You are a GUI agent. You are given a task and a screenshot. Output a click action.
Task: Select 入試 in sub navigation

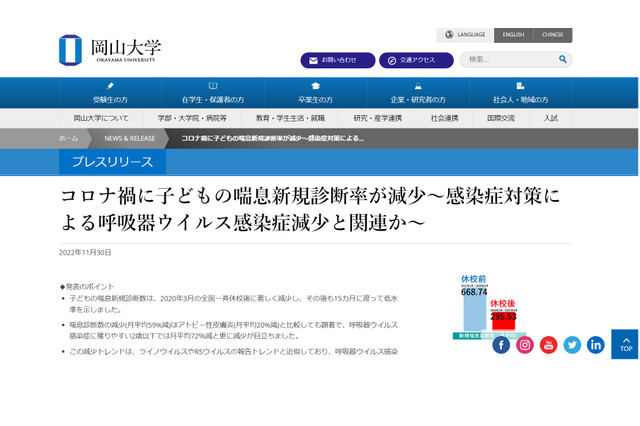pos(551,118)
